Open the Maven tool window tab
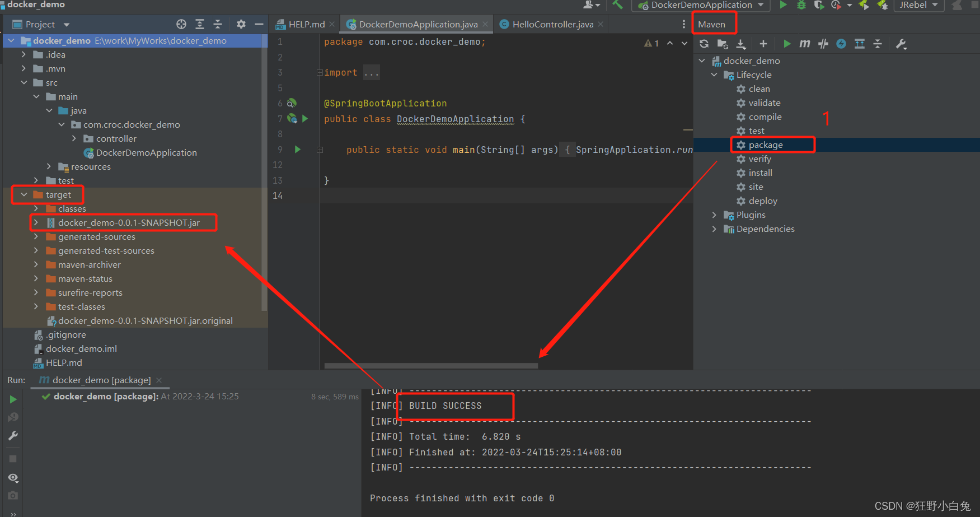This screenshot has height=517, width=980. (711, 24)
